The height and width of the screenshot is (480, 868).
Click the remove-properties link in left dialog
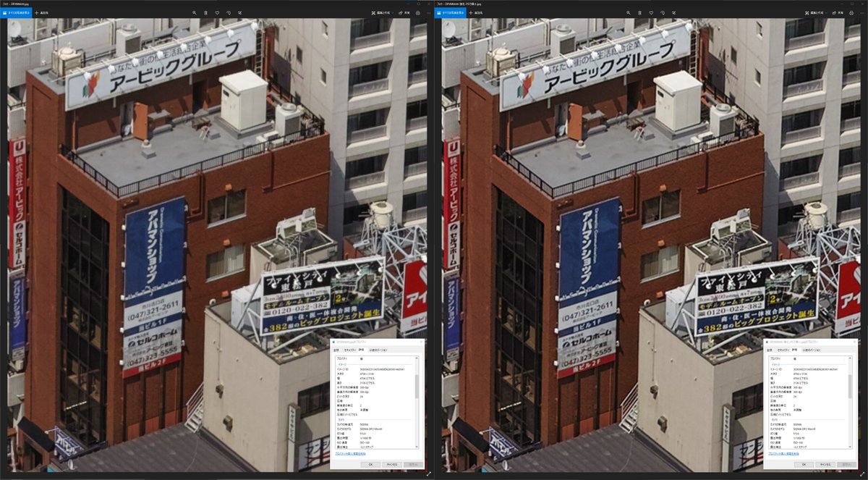click(350, 452)
